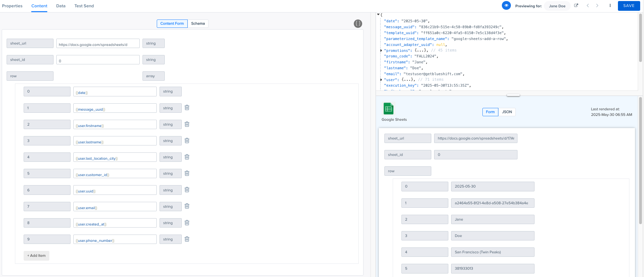This screenshot has width=644, height=277.
Task: Open the Test Send tab
Action: click(x=84, y=6)
